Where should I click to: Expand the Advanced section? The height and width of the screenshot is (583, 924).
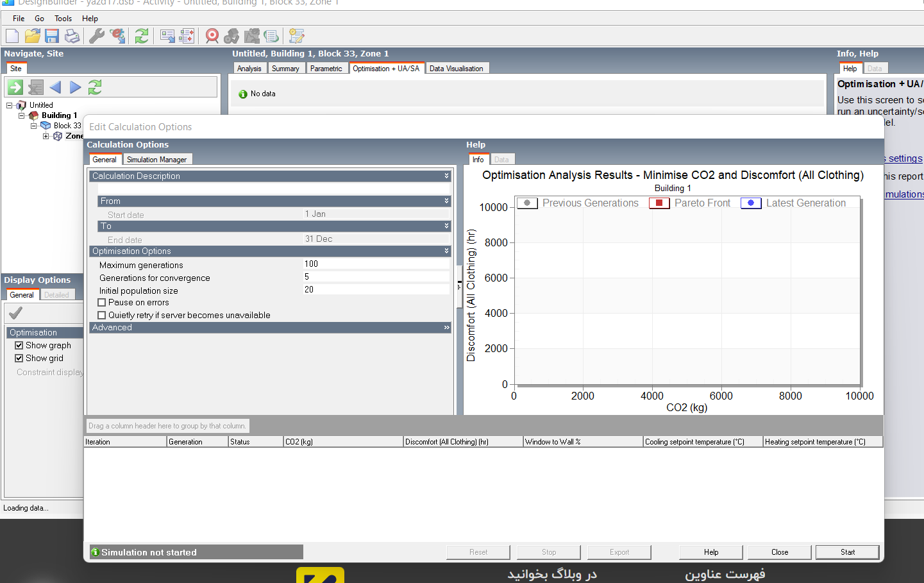pyautogui.click(x=446, y=328)
